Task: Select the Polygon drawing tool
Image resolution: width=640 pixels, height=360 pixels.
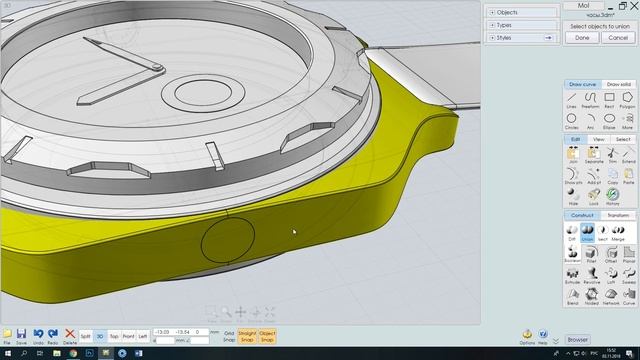Action: pos(627,100)
